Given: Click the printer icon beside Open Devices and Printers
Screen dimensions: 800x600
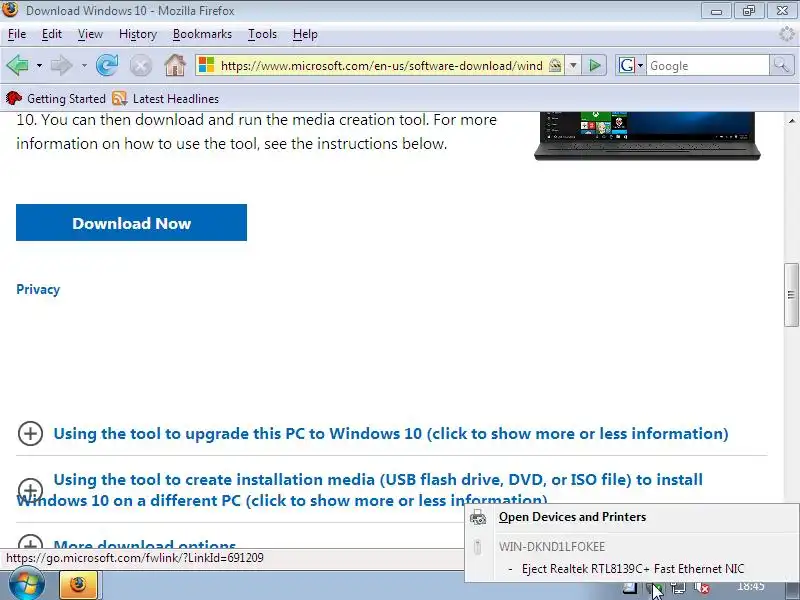Looking at the screenshot, I should point(478,517).
